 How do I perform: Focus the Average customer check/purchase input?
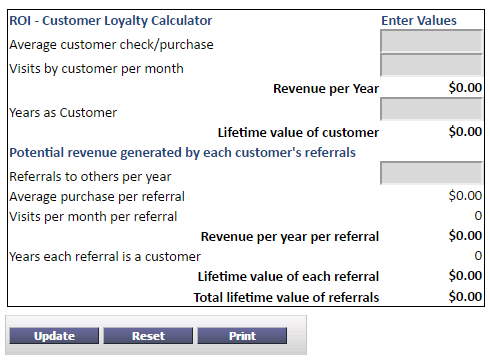431,41
